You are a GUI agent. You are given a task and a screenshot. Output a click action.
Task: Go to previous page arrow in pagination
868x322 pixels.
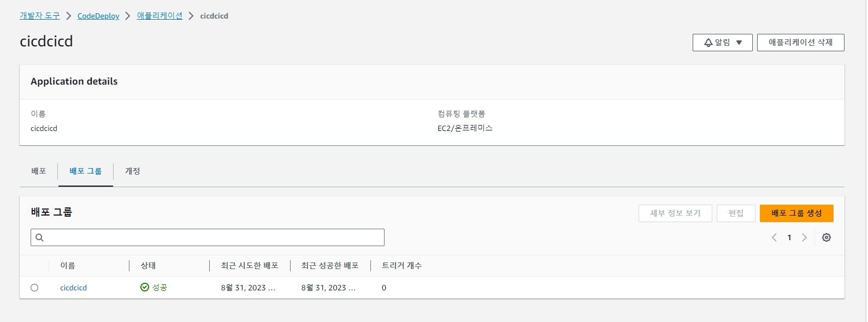774,237
